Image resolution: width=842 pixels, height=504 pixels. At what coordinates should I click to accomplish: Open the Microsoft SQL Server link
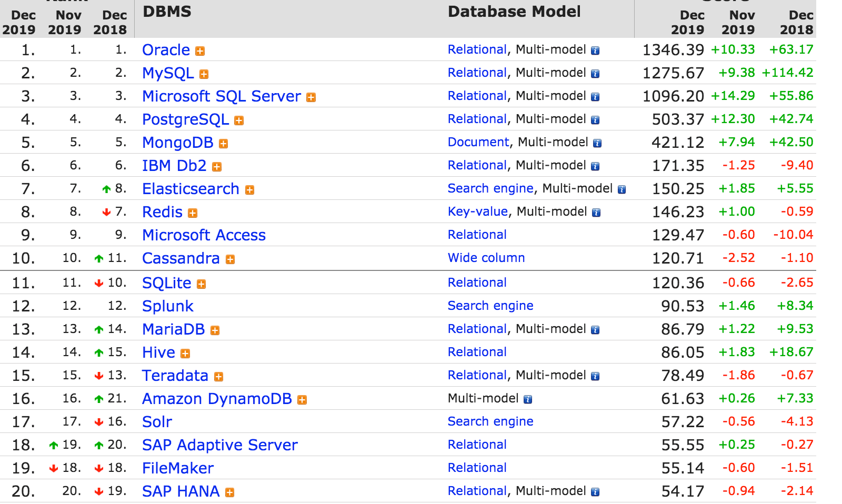point(222,96)
